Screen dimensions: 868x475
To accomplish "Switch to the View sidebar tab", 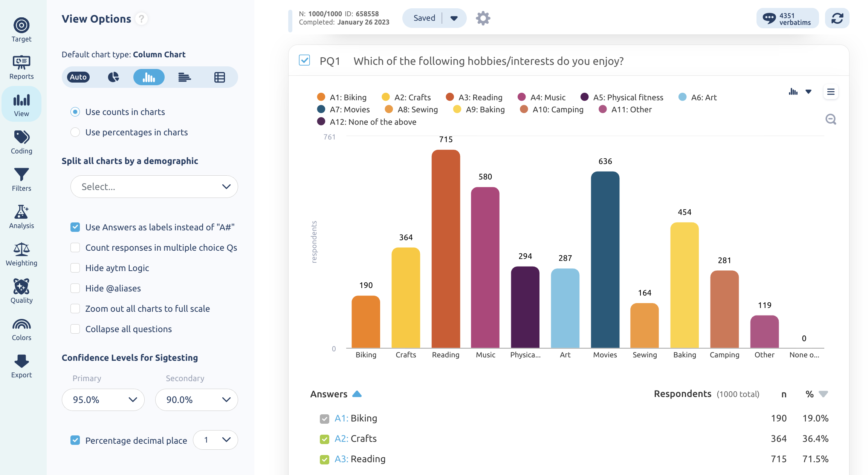I will (x=21, y=104).
